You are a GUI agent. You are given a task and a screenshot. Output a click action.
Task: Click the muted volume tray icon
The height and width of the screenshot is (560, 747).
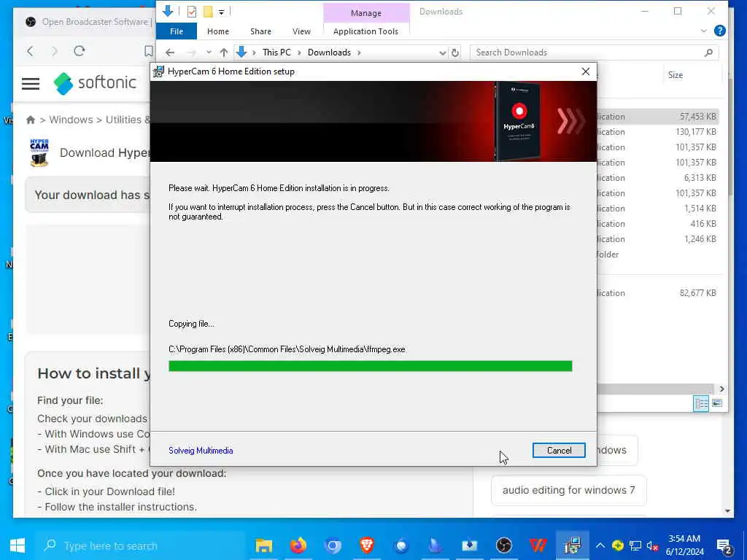653,545
